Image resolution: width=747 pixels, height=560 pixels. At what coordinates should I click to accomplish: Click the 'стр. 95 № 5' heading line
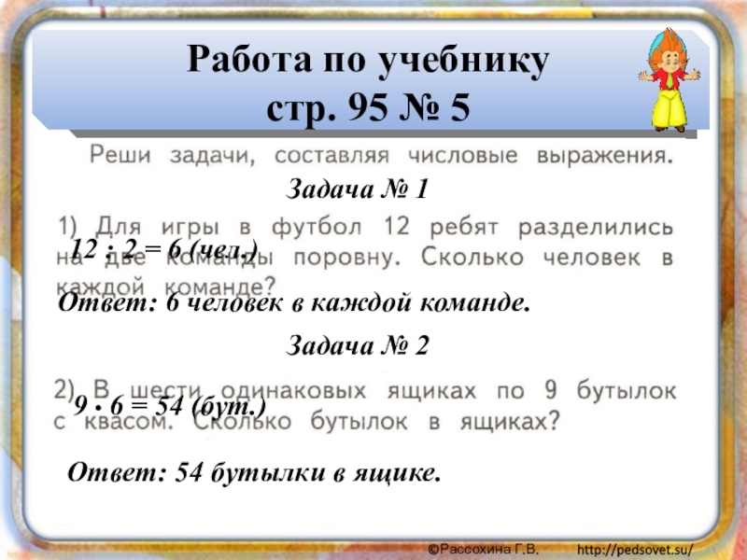368,107
